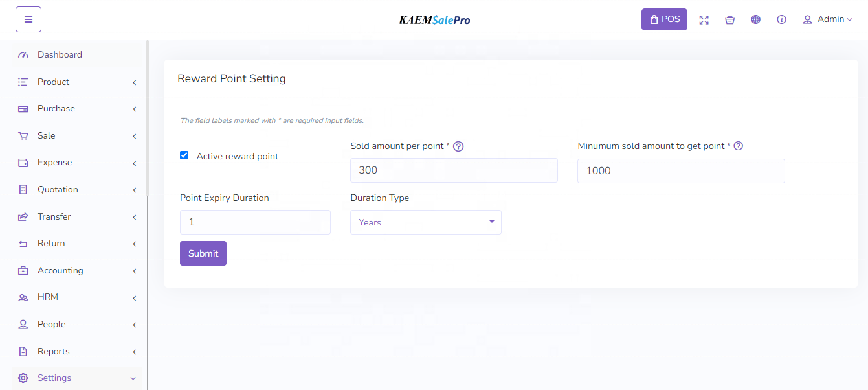Open the Duration Type dropdown
Viewport: 868px width, 390px height.
coord(425,222)
